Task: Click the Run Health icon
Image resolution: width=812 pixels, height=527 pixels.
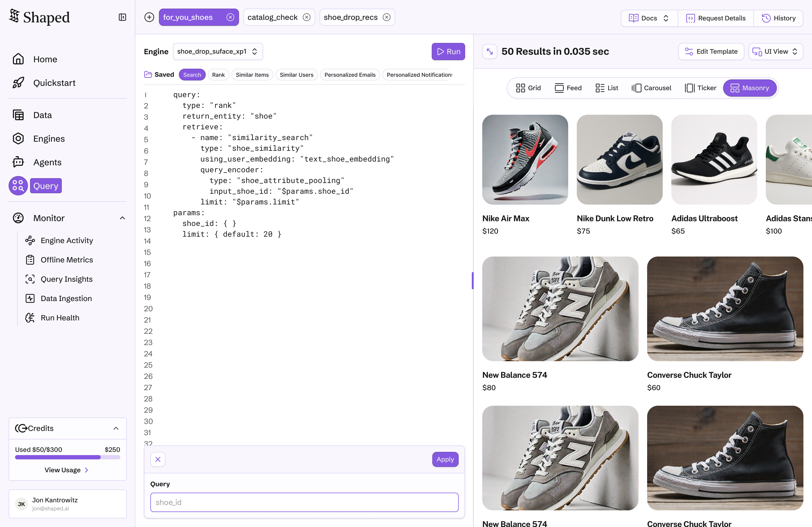Action: click(30, 318)
